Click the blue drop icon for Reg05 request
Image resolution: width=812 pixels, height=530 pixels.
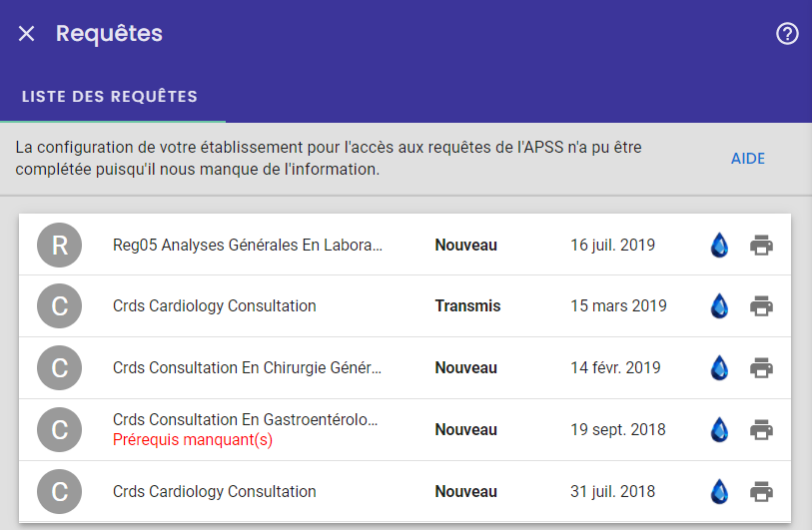coord(719,245)
